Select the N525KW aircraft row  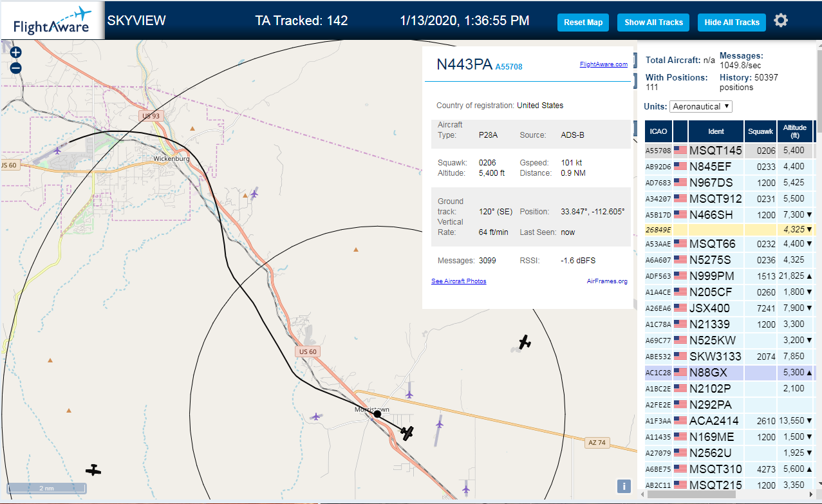(730, 341)
